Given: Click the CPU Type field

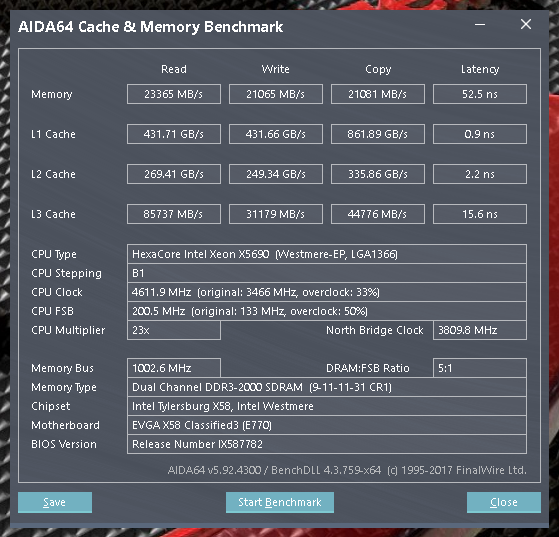Looking at the screenshot, I should [327, 254].
